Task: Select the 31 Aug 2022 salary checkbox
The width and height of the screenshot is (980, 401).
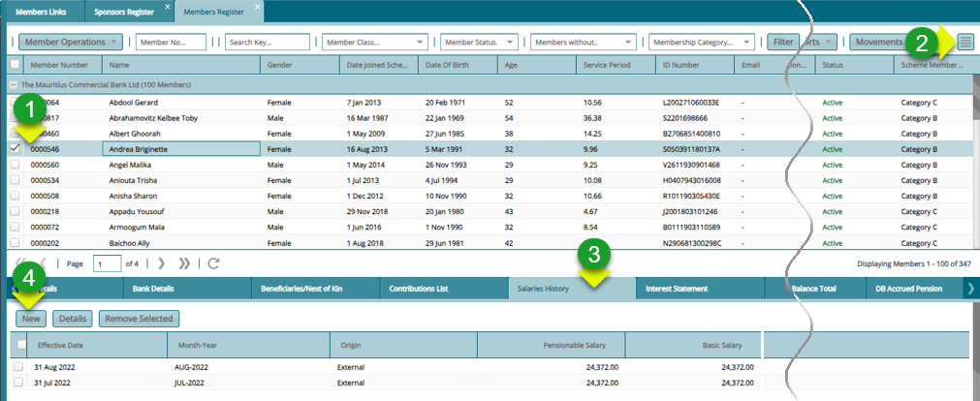Action: tap(18, 367)
